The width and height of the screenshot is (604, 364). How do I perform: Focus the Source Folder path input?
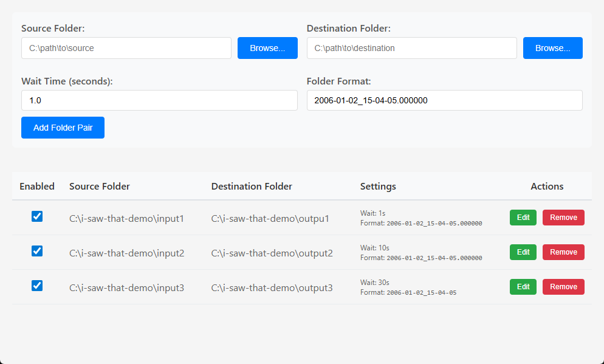(126, 48)
